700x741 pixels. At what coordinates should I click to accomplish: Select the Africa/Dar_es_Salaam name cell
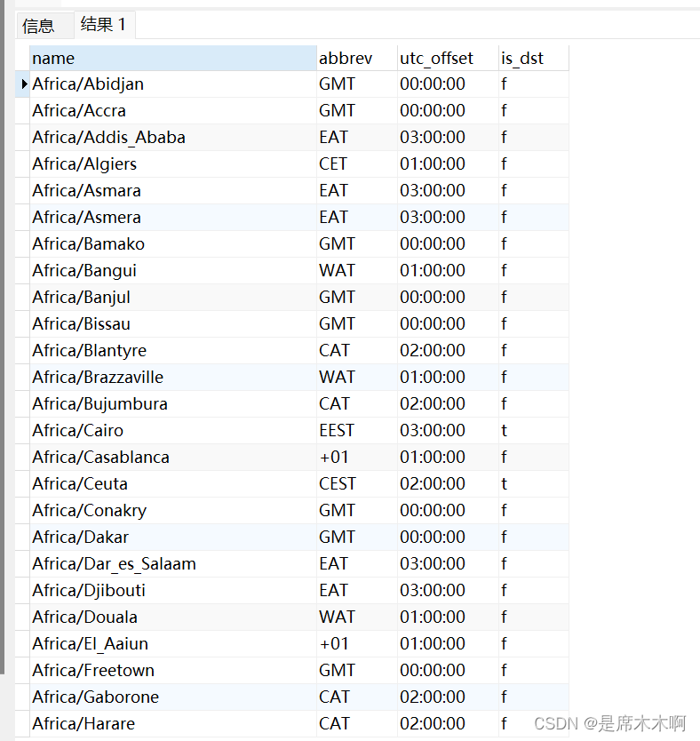pos(173,564)
